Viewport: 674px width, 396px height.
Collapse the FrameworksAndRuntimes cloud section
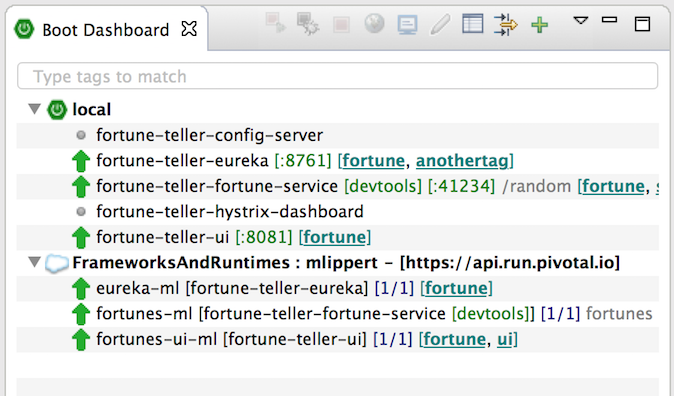coord(34,262)
